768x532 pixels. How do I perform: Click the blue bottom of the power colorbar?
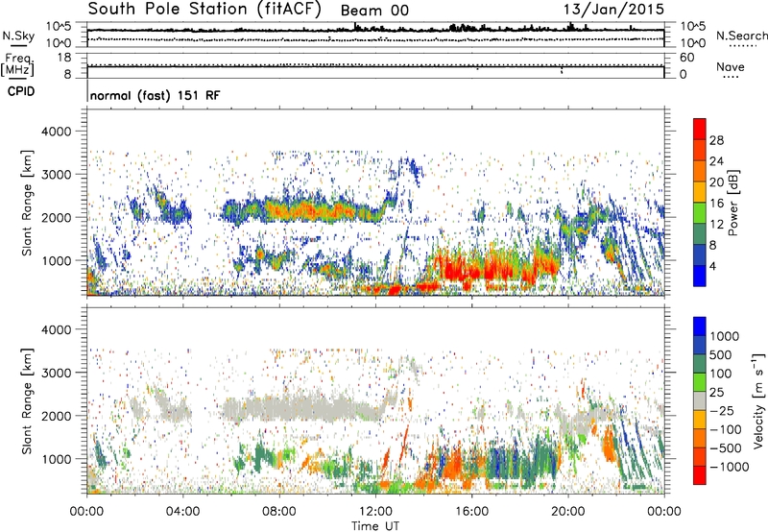tap(700, 276)
